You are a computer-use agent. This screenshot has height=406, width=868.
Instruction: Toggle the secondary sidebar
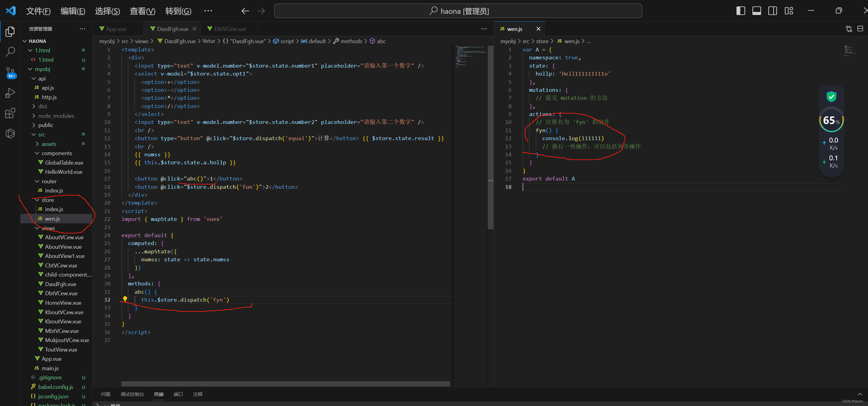click(x=772, y=11)
